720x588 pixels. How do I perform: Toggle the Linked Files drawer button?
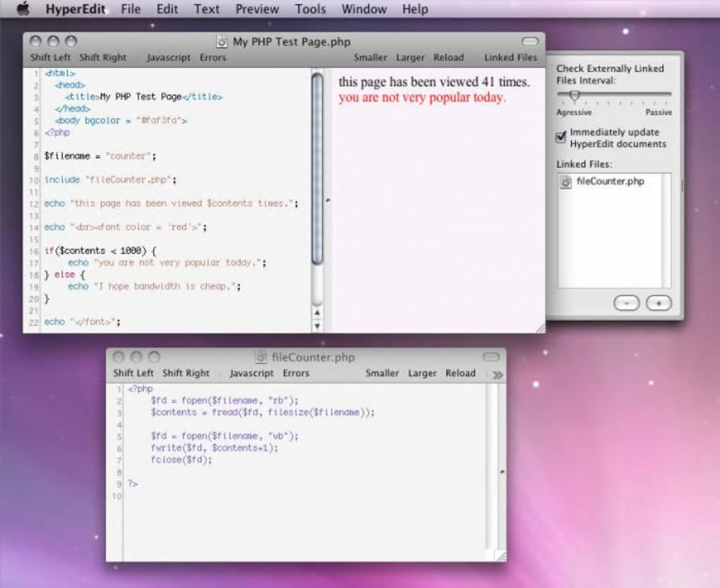click(x=510, y=57)
